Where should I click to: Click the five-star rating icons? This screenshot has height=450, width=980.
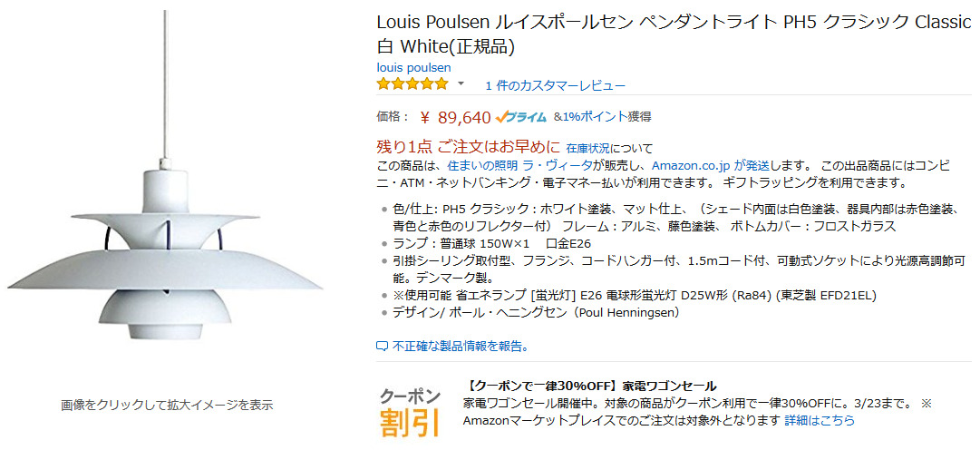(x=412, y=84)
